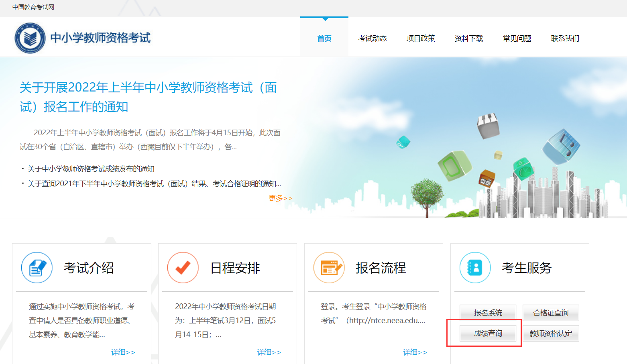This screenshot has height=364, width=627.
Task: Click the 报名流程 orange form icon
Action: coord(329,268)
